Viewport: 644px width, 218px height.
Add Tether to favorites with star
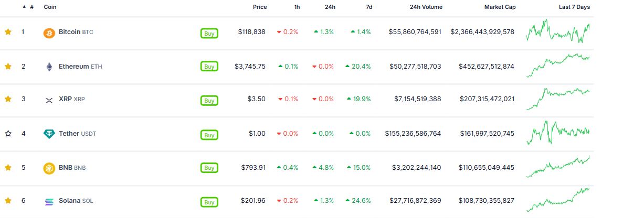click(8, 134)
